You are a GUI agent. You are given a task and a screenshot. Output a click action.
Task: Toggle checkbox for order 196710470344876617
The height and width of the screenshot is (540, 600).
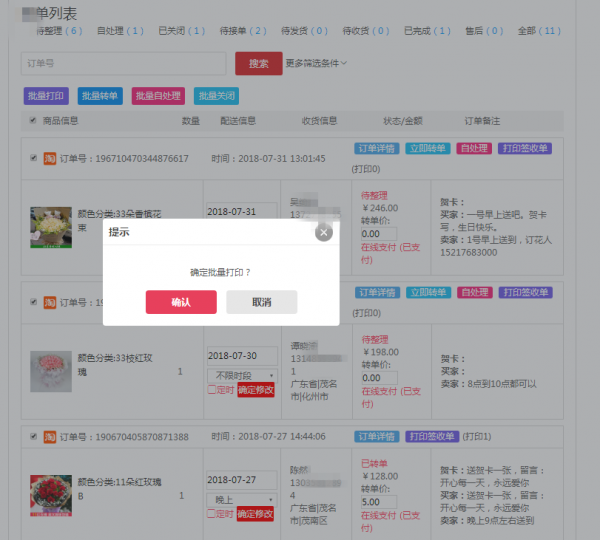(34, 158)
